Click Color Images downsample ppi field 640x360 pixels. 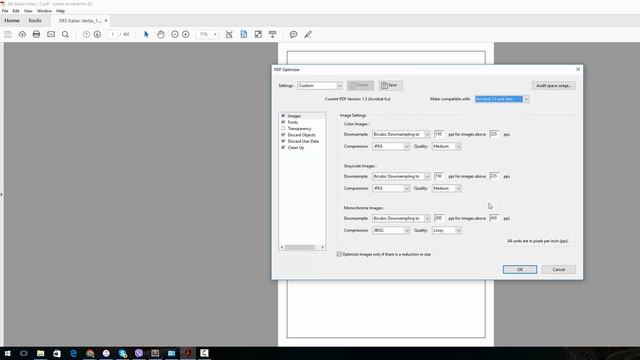click(439, 134)
